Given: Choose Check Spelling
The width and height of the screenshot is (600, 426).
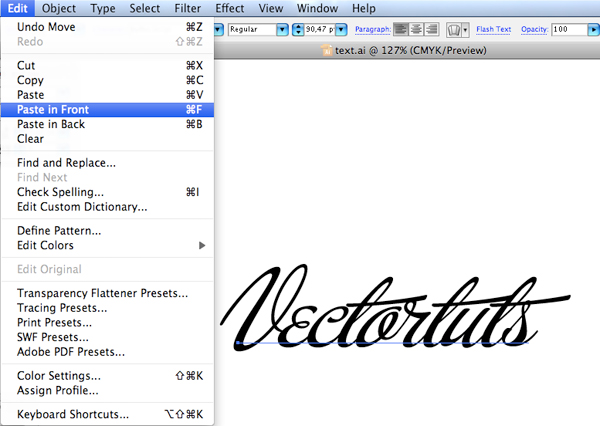Looking at the screenshot, I should coord(107,192).
